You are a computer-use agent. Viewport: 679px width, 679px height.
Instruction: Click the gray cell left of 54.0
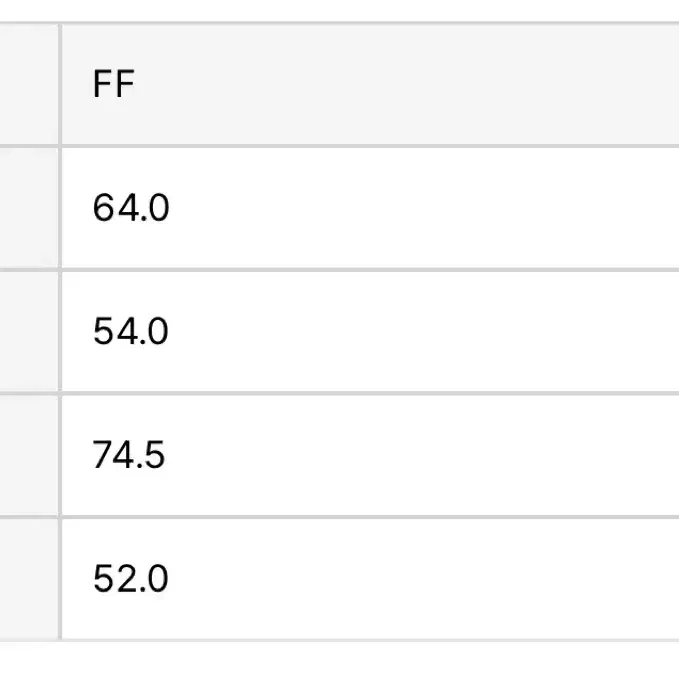pos(29,332)
